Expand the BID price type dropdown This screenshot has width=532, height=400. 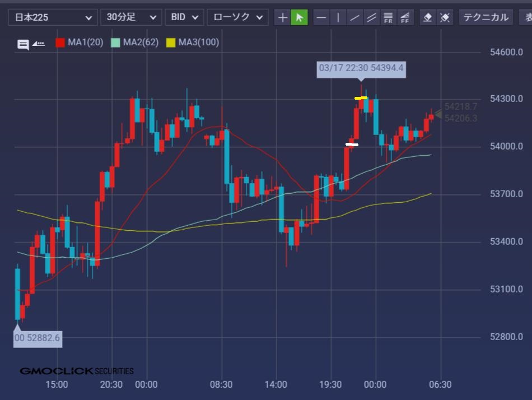[184, 17]
